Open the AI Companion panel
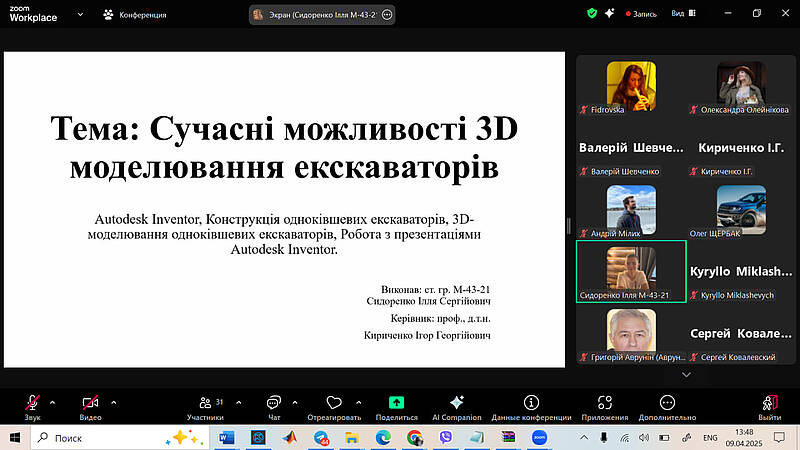 (x=457, y=408)
